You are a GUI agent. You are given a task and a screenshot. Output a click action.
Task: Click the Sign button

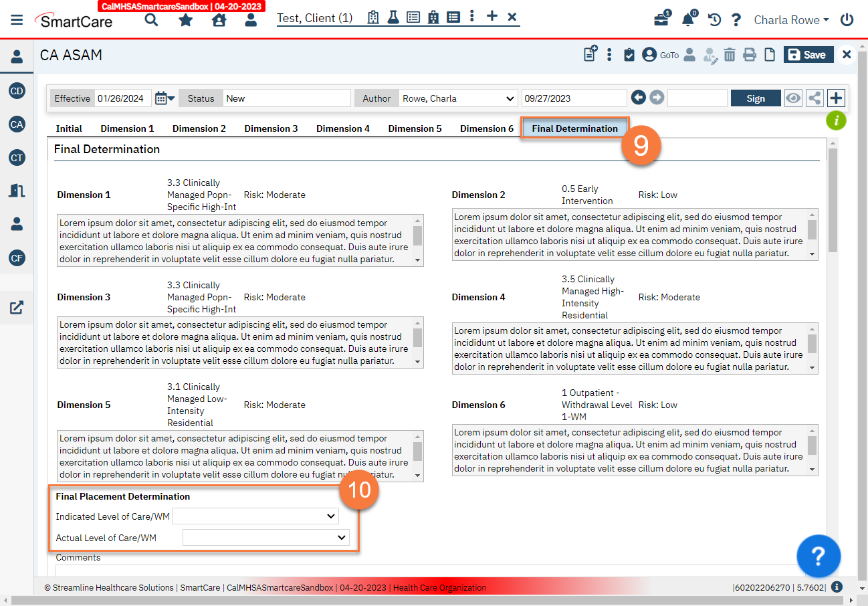pyautogui.click(x=756, y=98)
